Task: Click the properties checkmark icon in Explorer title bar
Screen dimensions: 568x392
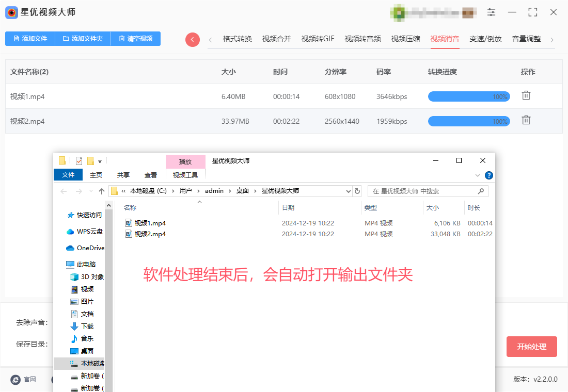Action: (79, 161)
